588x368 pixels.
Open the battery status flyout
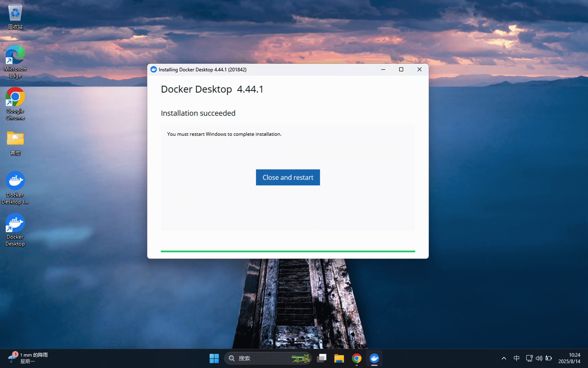coord(549,358)
